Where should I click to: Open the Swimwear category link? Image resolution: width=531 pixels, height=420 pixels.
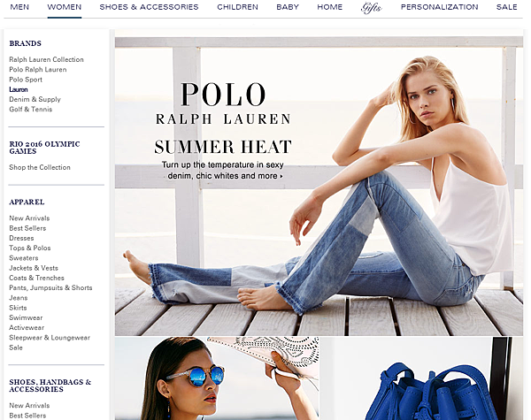point(26,317)
